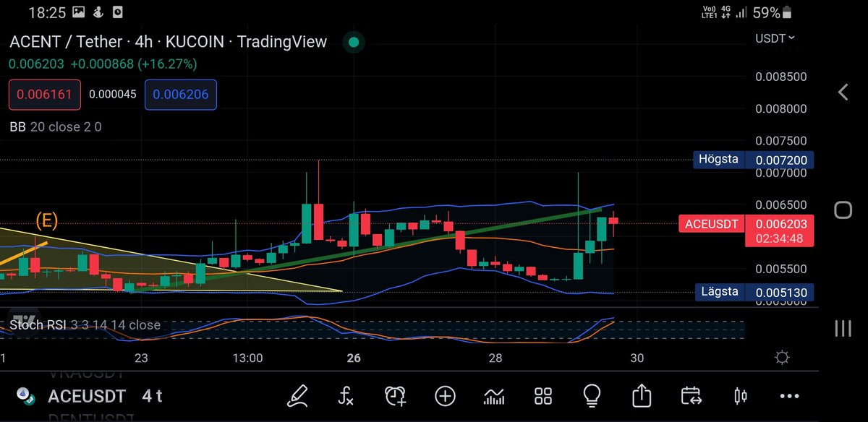Open the drawing tools pencil icon
This screenshot has height=422, width=868.
point(297,395)
